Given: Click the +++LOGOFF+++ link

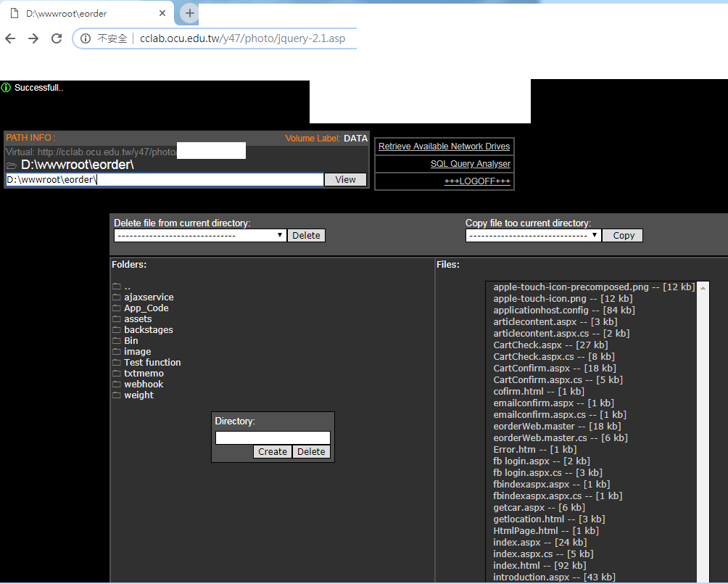Looking at the screenshot, I should coord(477,181).
